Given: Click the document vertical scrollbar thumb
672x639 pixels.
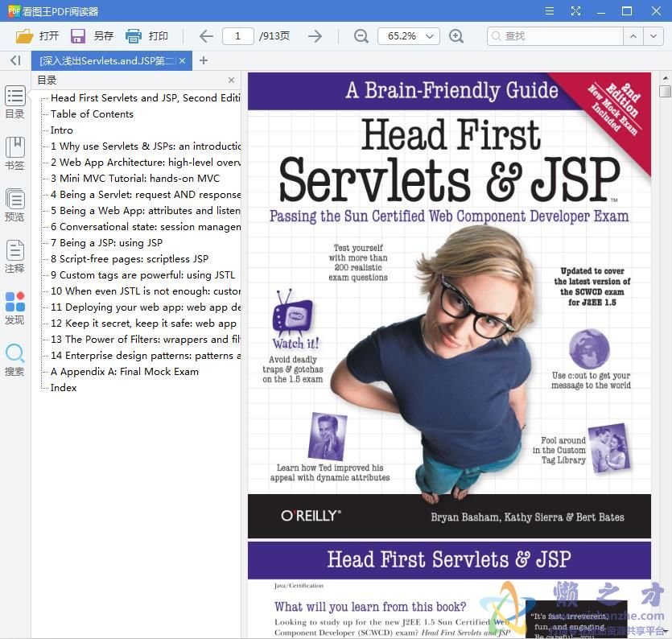Looking at the screenshot, I should tap(665, 91).
